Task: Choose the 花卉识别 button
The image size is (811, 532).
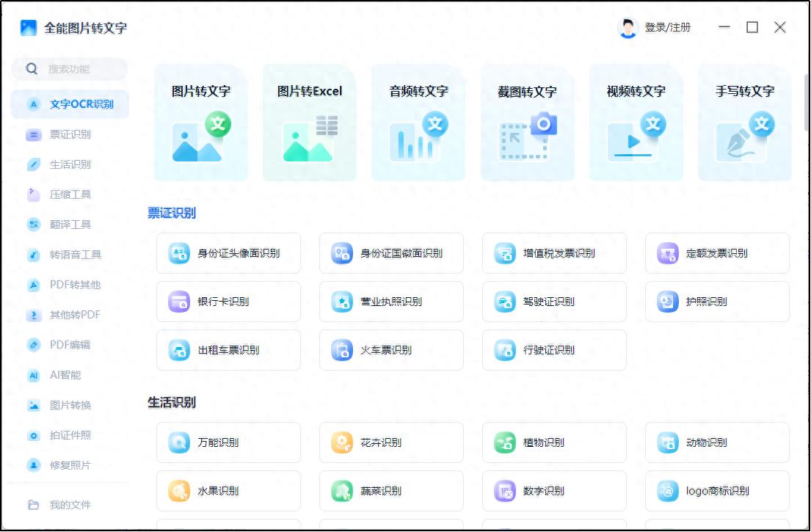Action: [391, 442]
